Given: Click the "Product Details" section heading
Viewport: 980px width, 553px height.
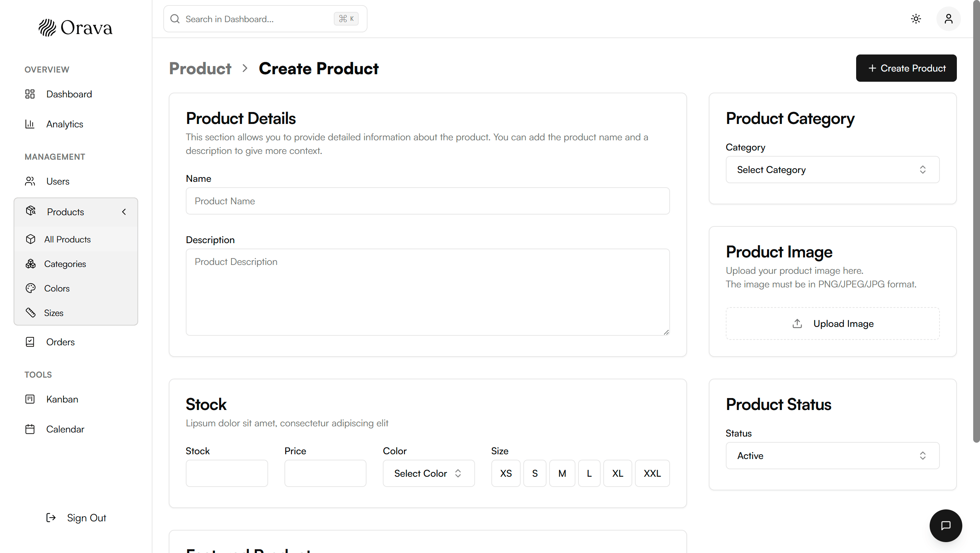Looking at the screenshot, I should coord(241,118).
